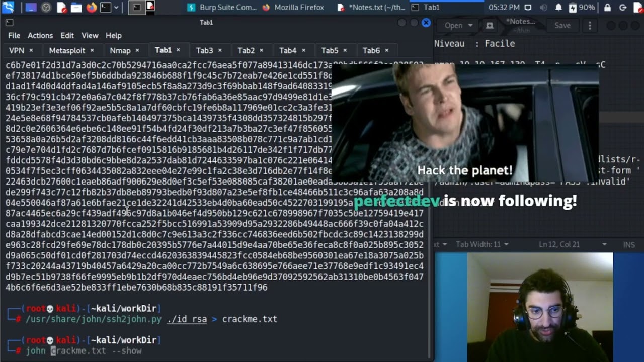The width and height of the screenshot is (644, 362).
Task: Close the Tab5 terminal tab
Action: tap(345, 50)
